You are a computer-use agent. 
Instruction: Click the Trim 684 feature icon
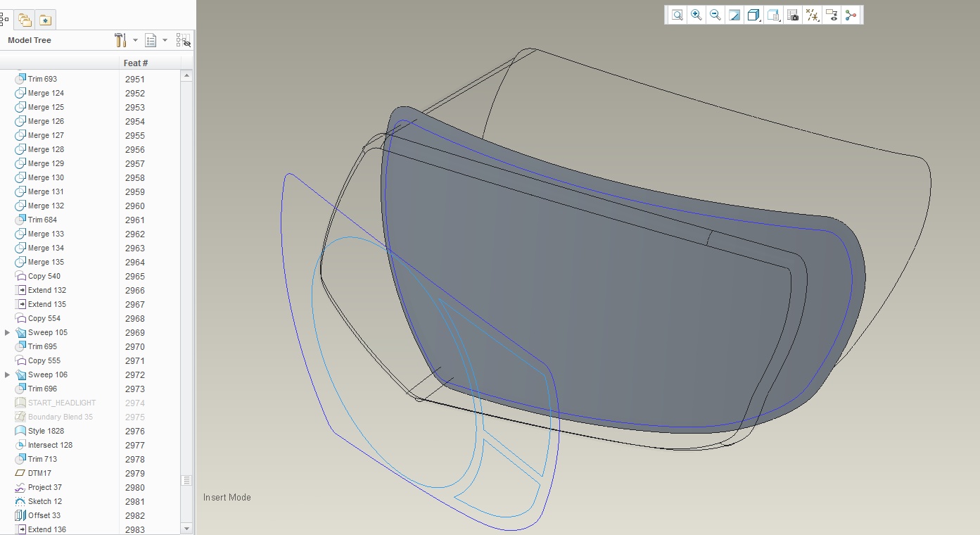click(20, 220)
